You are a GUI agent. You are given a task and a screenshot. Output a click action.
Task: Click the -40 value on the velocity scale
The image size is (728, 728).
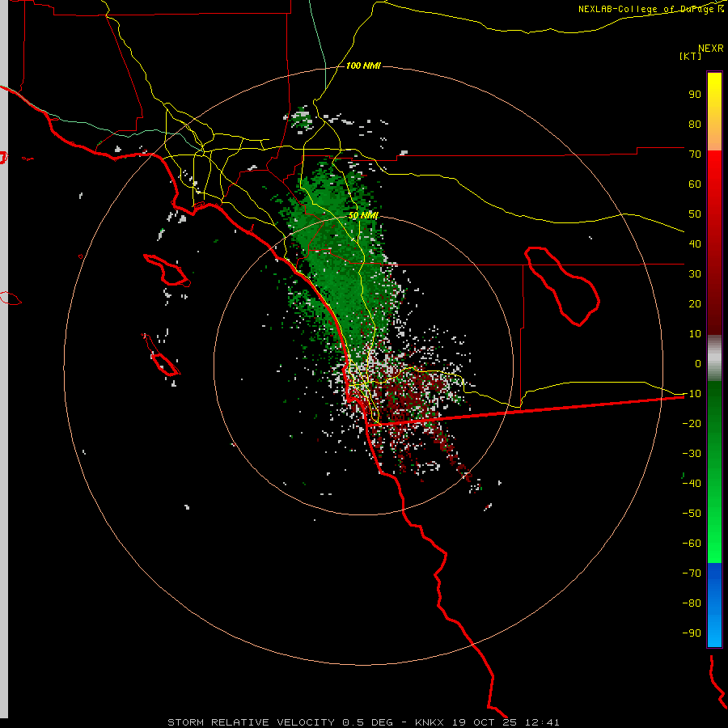[692, 484]
